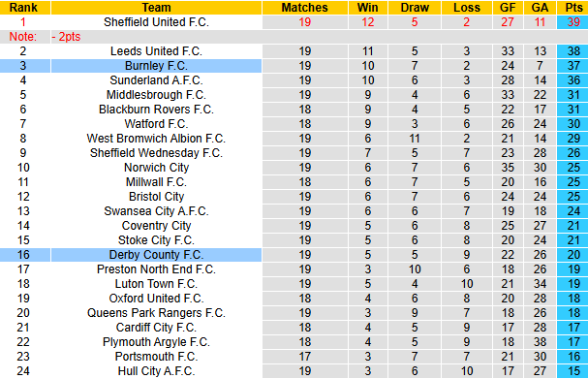
Task: Click the Norwich City team name
Action: [156, 168]
